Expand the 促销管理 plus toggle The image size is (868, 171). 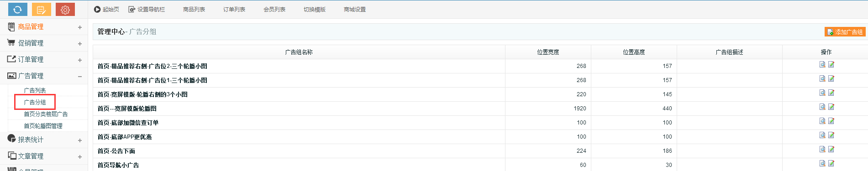[80, 44]
